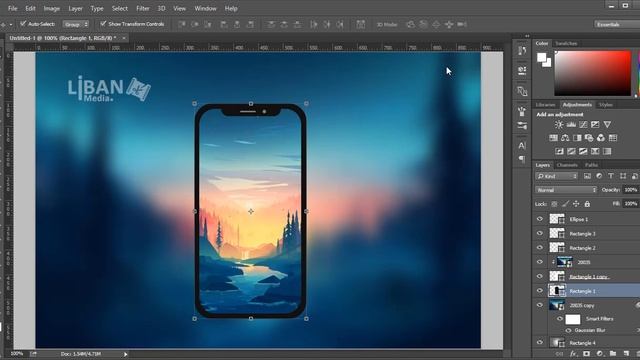Screen dimensions: 640x360
Task: Open the Move tool preset picker arrow
Action: click(x=11, y=24)
